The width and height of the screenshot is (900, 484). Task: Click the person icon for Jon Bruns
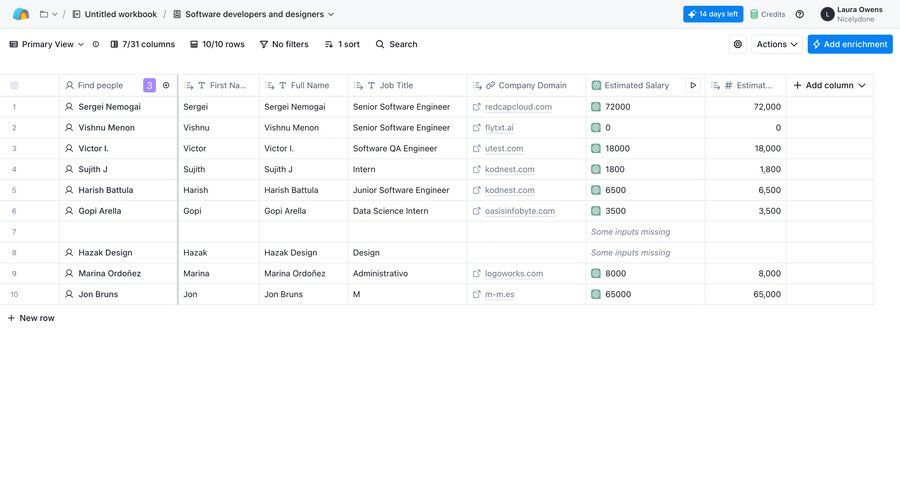tap(69, 294)
